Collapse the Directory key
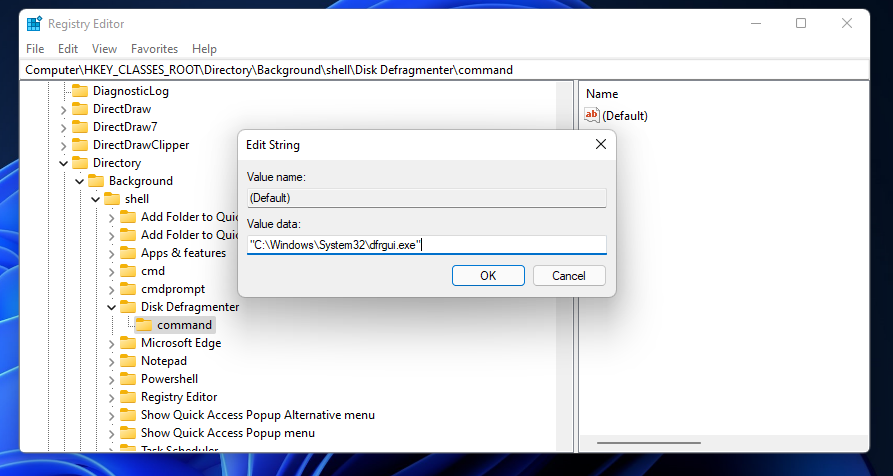The width and height of the screenshot is (893, 476). (x=63, y=163)
